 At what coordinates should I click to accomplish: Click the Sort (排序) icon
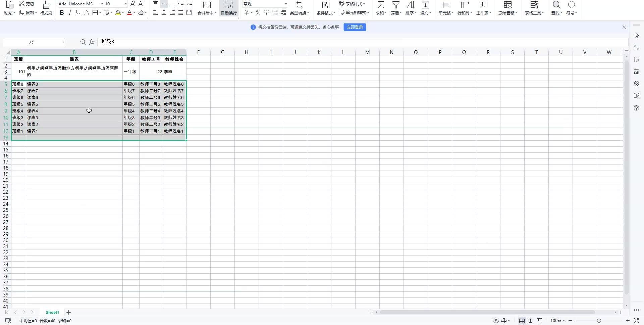[x=411, y=5]
